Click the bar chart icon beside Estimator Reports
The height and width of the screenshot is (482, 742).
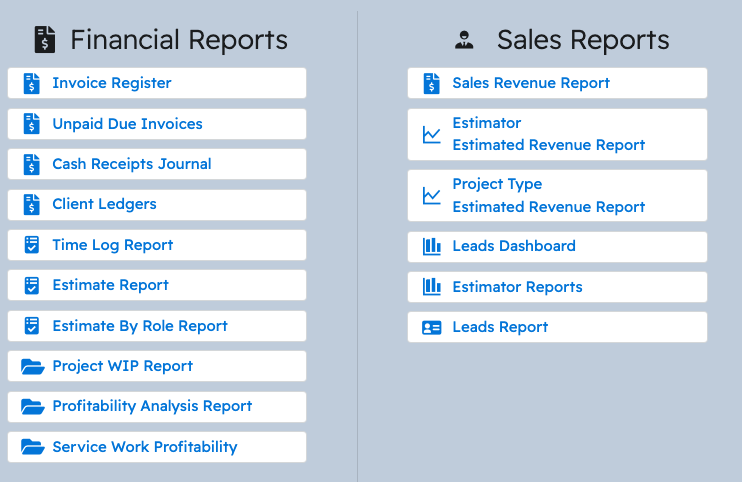pyautogui.click(x=432, y=287)
